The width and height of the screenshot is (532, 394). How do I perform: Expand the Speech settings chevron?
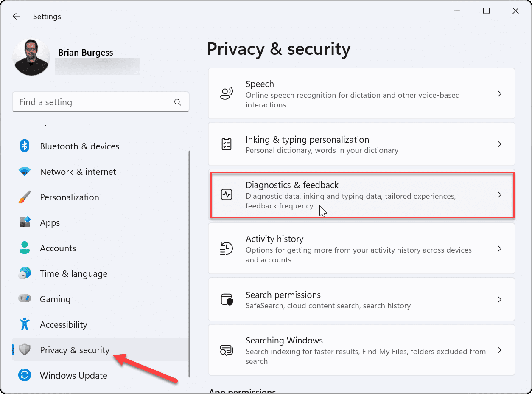pyautogui.click(x=499, y=93)
